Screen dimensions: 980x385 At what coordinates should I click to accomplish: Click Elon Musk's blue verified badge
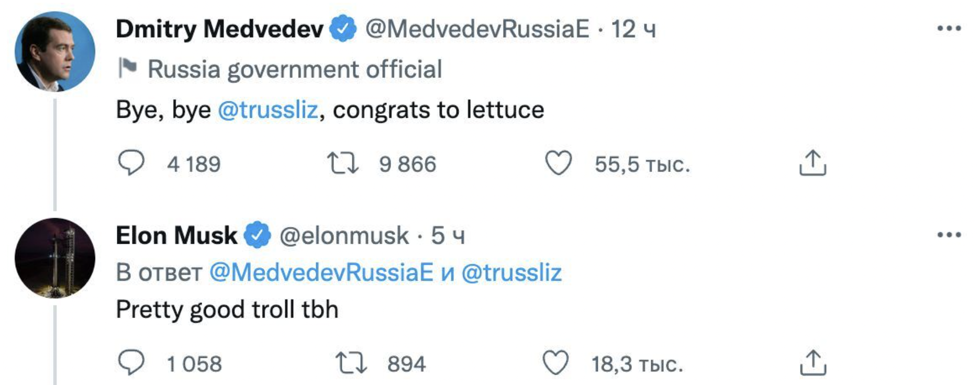pos(257,235)
